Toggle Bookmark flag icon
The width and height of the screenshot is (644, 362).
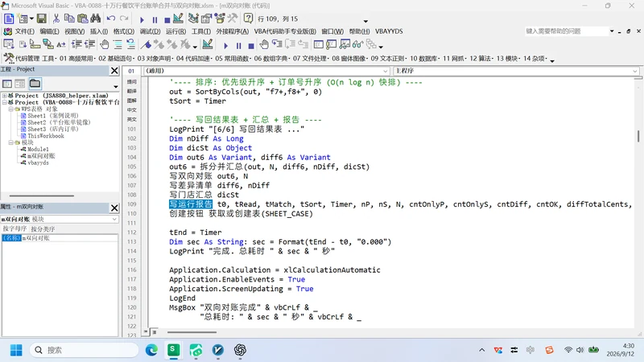pos(146,44)
